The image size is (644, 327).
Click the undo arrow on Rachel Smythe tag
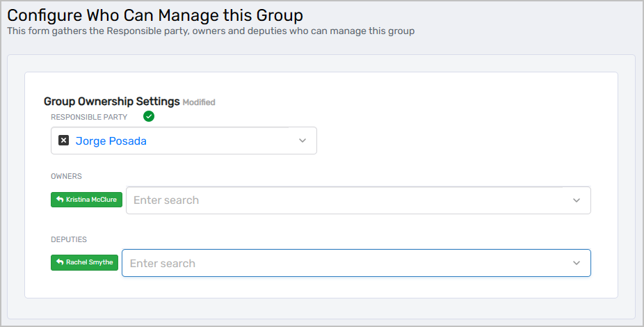[59, 263]
